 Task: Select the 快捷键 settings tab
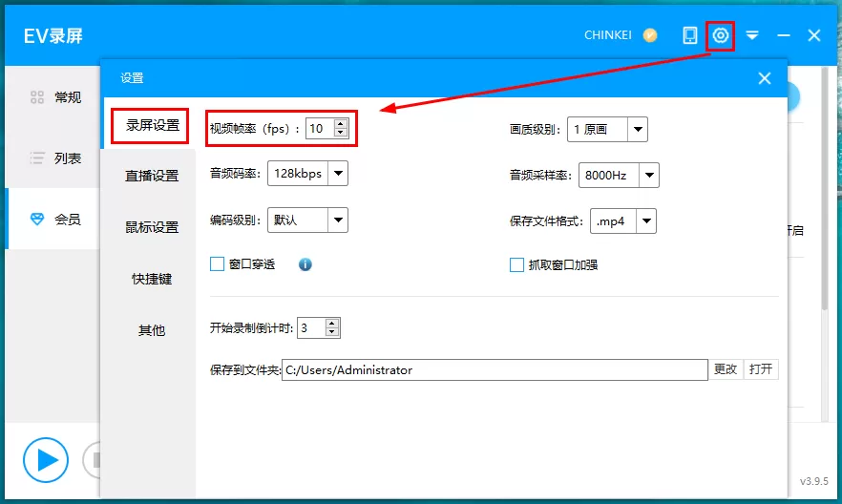tap(152, 279)
